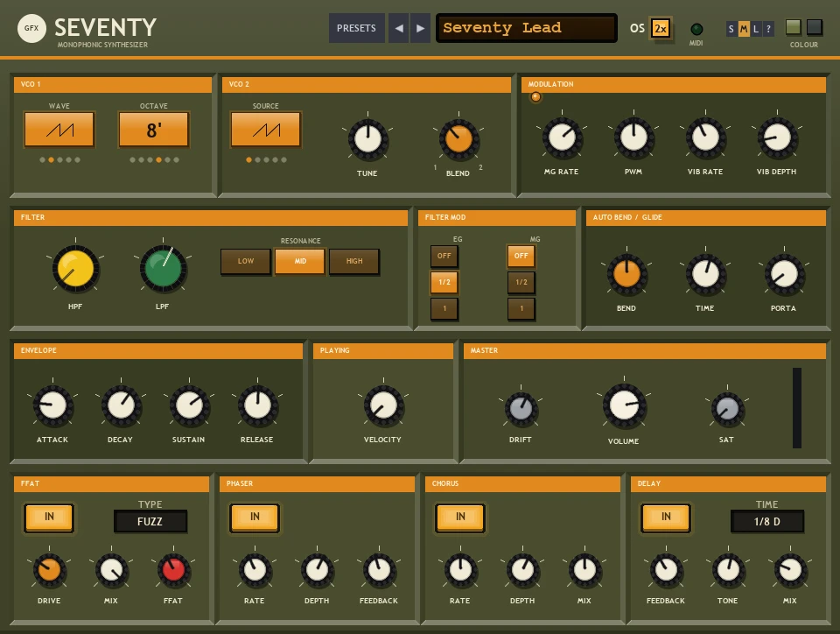840x634 pixels.
Task: Click the PWM knob
Action: click(x=633, y=137)
